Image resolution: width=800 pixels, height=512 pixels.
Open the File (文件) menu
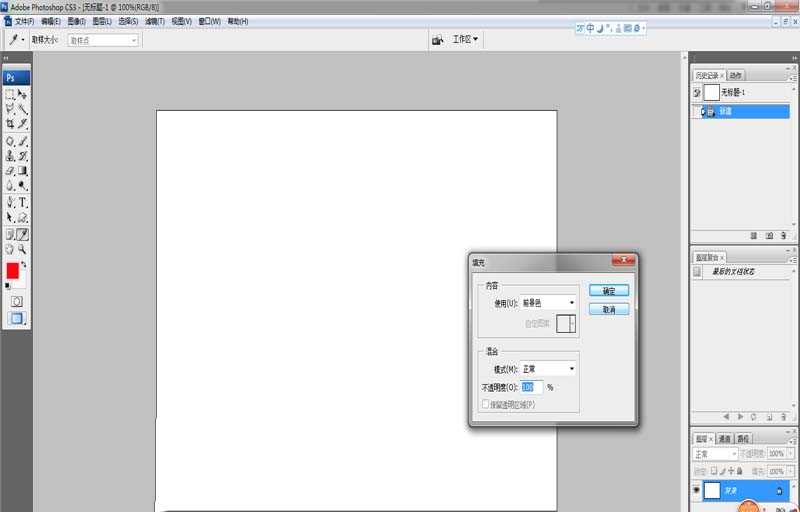pos(24,21)
